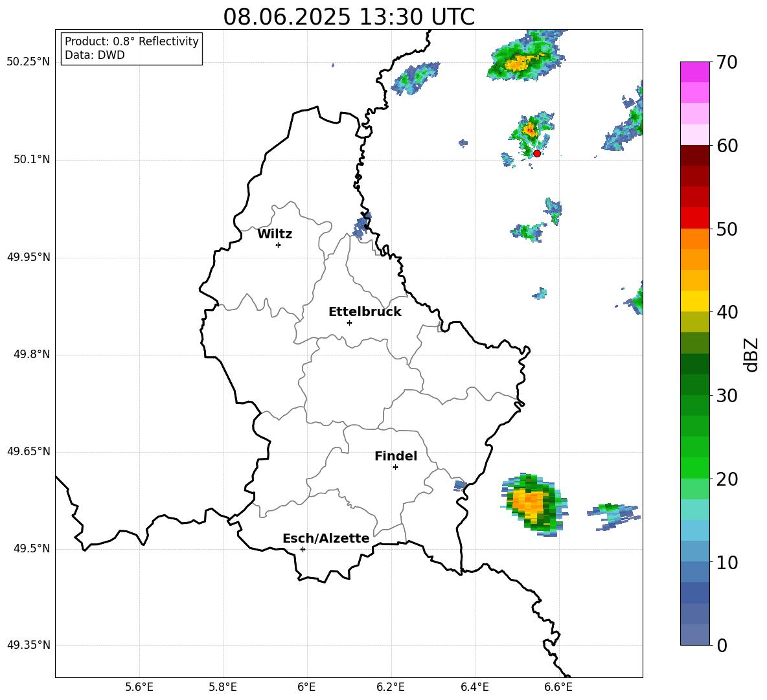Click the 49.5°N latitude label
This screenshot has width=767, height=700.
click(x=31, y=548)
